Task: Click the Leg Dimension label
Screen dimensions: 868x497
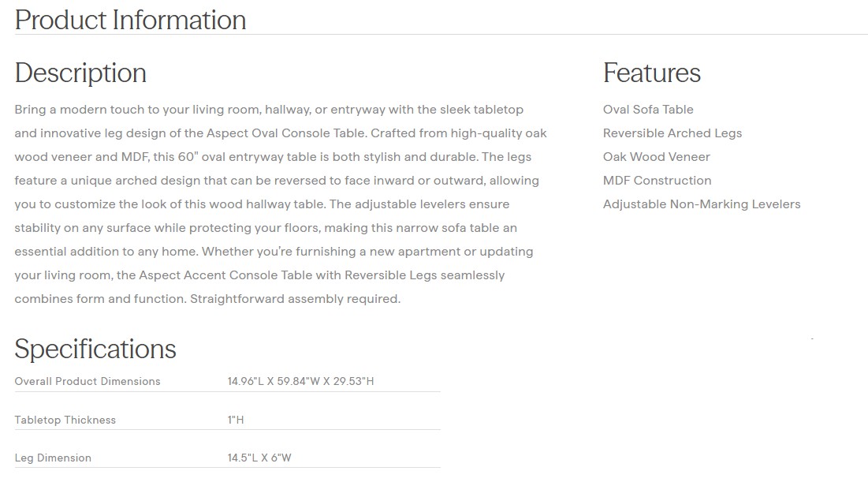Action: click(x=53, y=458)
